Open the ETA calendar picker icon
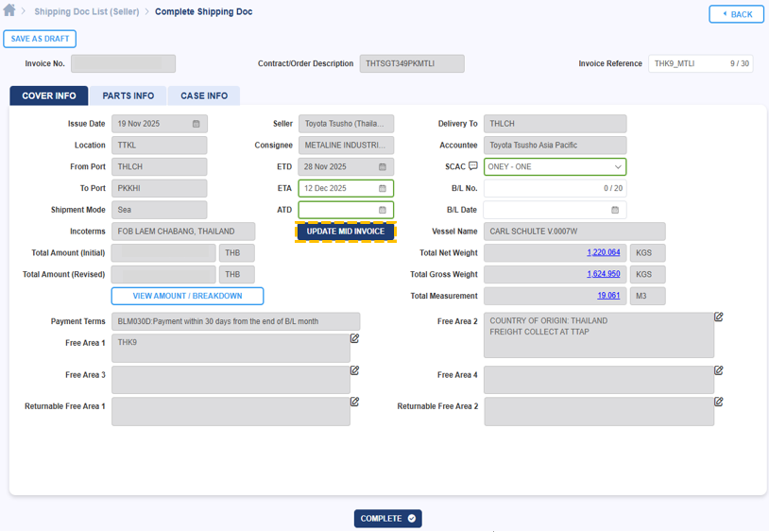The width and height of the screenshot is (769, 532). (383, 189)
